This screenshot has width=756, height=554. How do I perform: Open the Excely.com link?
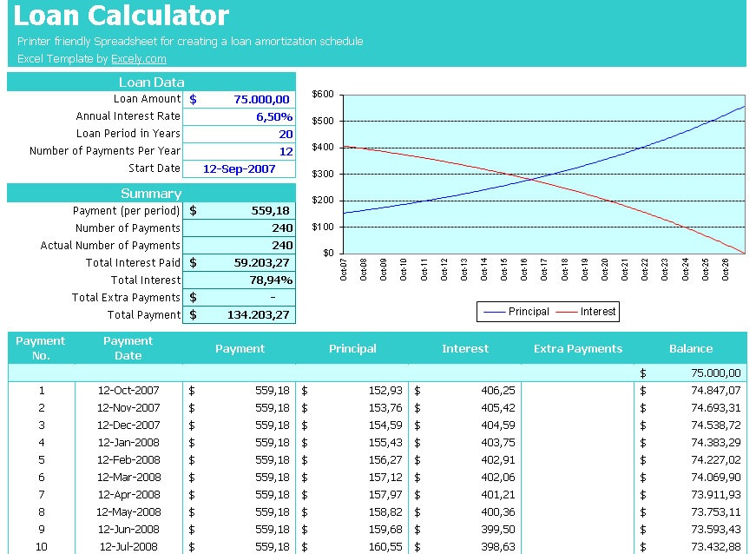point(138,59)
